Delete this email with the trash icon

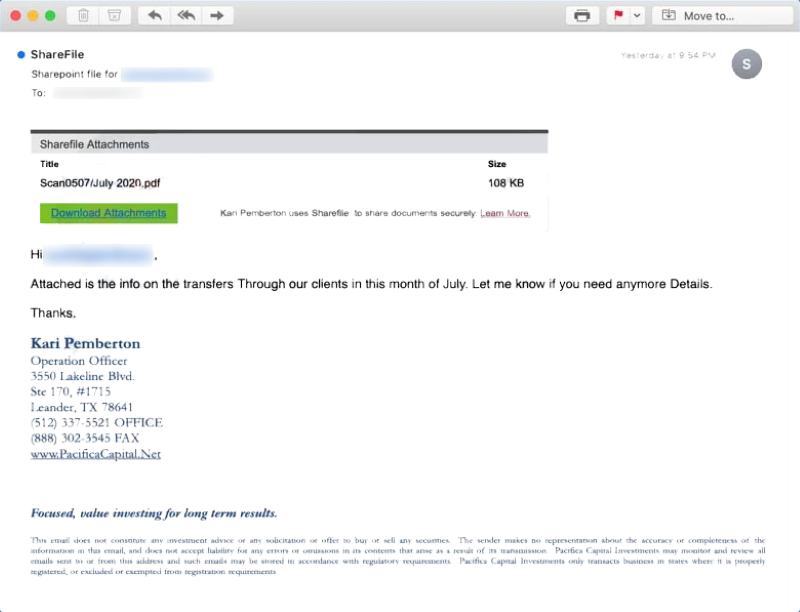[x=84, y=15]
